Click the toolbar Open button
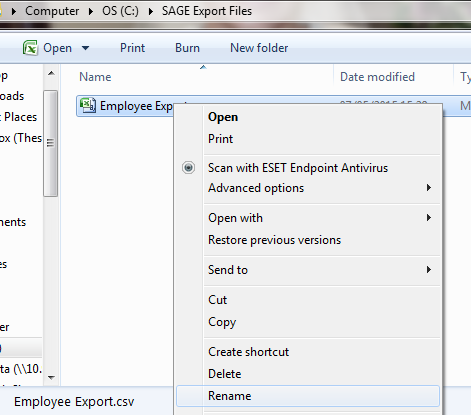The height and width of the screenshot is (415, 471). 57,48
